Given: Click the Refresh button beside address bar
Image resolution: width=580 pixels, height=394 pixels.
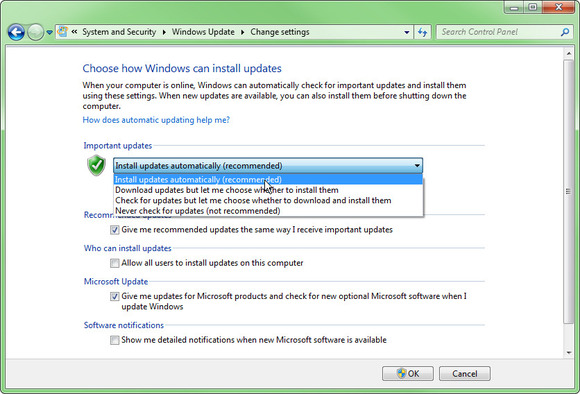Looking at the screenshot, I should pyautogui.click(x=422, y=32).
